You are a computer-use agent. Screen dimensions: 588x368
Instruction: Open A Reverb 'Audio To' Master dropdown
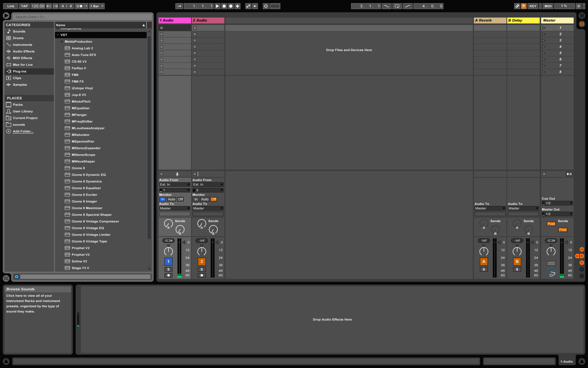tap(490, 208)
